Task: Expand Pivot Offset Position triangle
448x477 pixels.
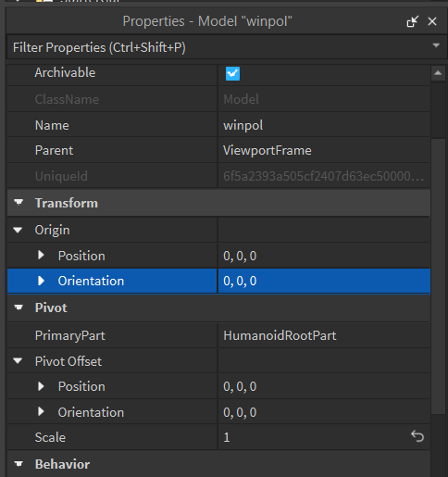Action: tap(41, 386)
